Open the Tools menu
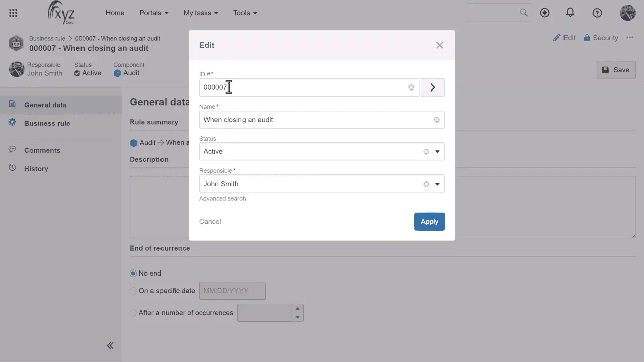Screen dimensions: 644x362 coord(245,13)
